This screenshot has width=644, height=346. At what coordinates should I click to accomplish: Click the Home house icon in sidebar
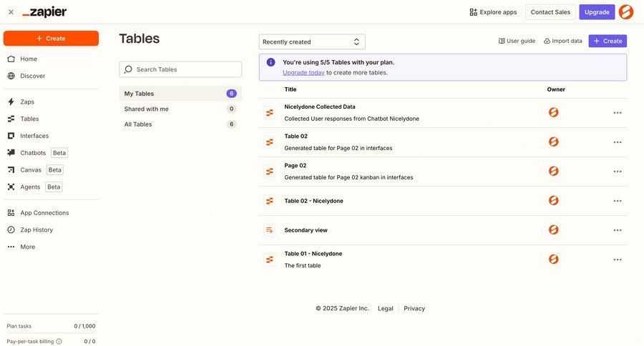point(11,59)
